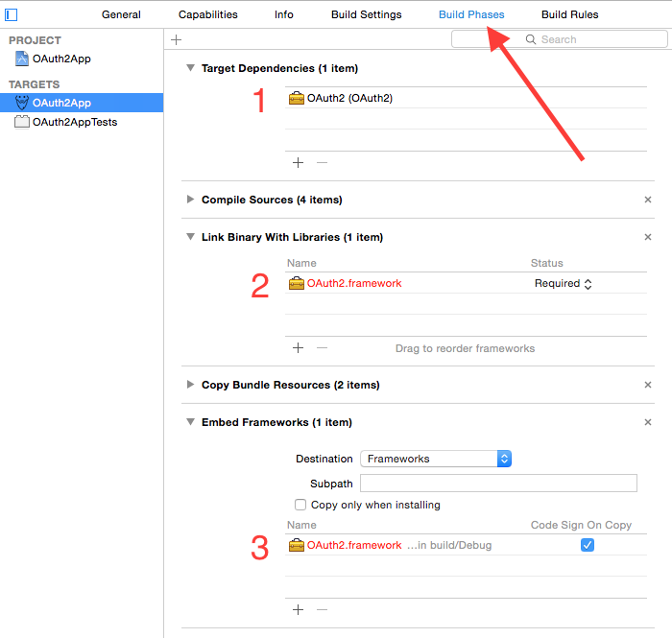Delete the Copy Bundle Resources phase
The width and height of the screenshot is (672, 638).
[x=648, y=385]
